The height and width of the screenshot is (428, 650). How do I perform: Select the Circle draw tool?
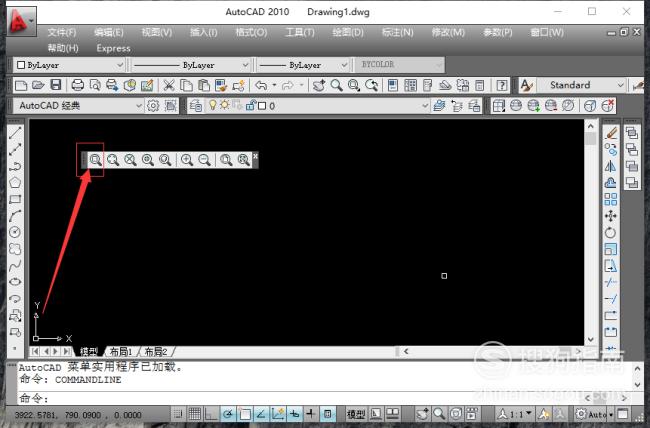[15, 232]
